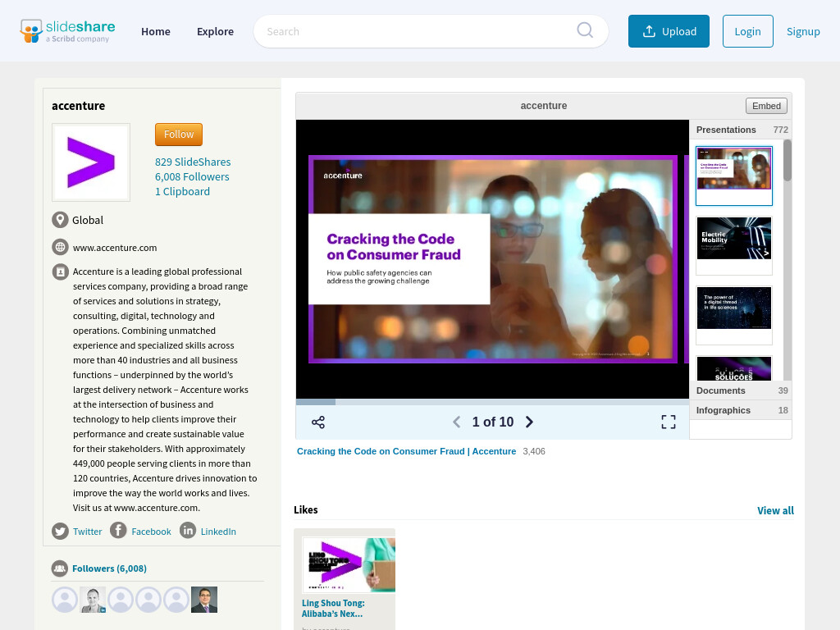
Task: Click the slide progress bar
Action: (492, 402)
